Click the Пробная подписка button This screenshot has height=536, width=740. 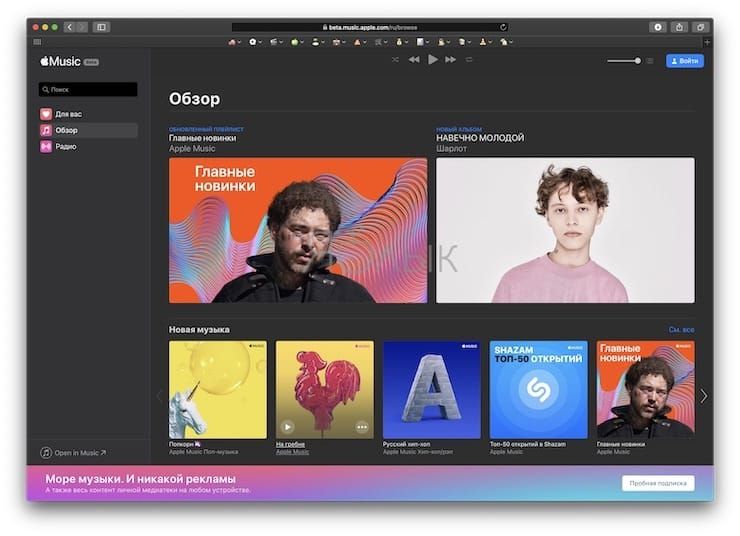click(658, 483)
